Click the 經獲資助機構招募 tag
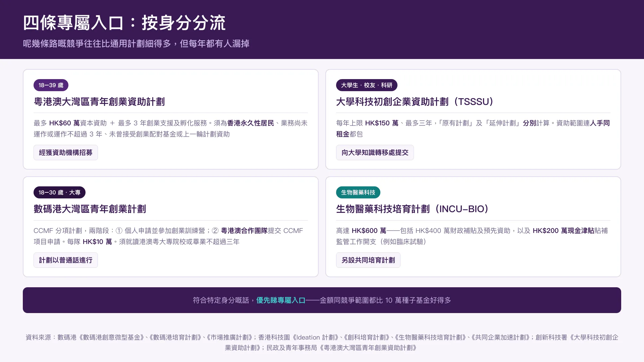 coord(66,153)
